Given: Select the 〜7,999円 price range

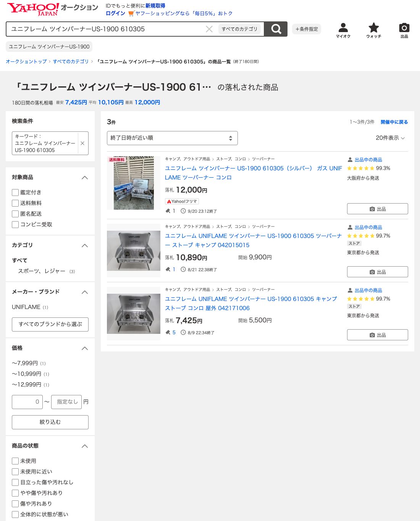Looking at the screenshot, I should click(x=25, y=363).
